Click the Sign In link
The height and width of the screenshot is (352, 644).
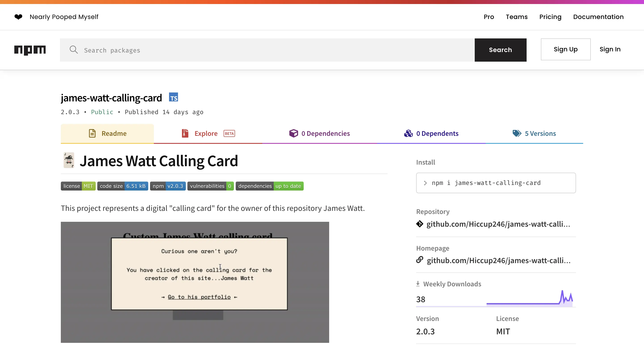610,49
